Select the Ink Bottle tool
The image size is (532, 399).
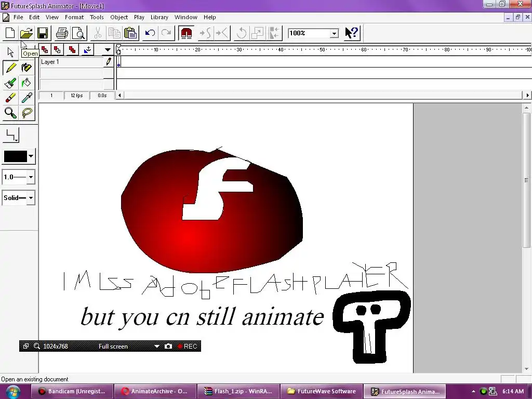(x=26, y=68)
